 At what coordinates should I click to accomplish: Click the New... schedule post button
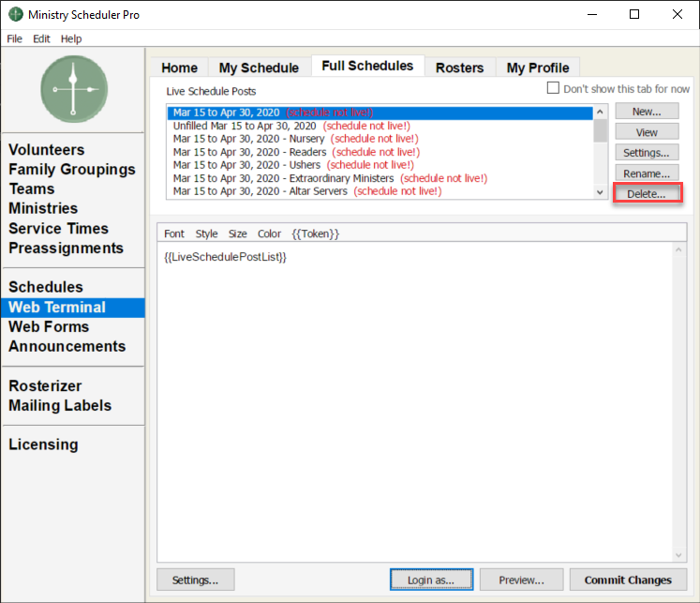[647, 112]
